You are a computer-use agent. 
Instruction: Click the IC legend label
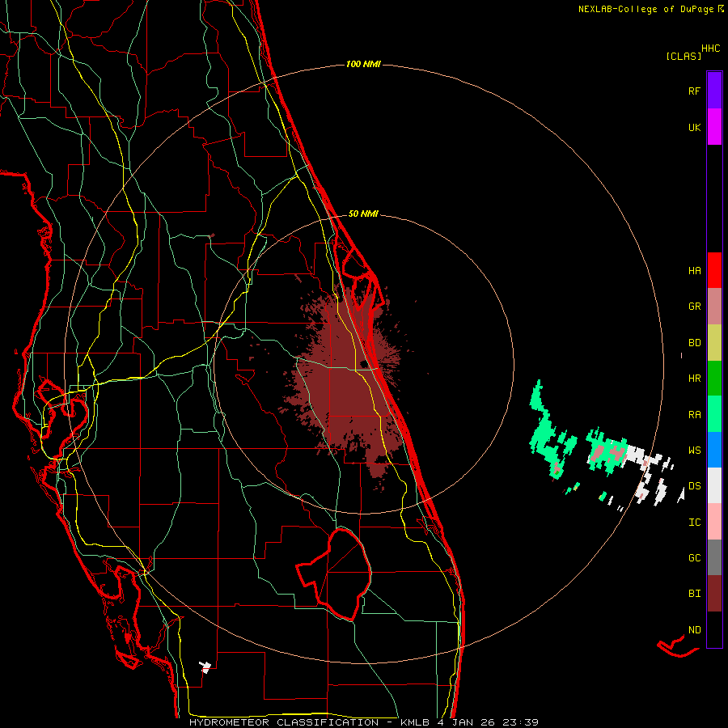[x=694, y=523]
